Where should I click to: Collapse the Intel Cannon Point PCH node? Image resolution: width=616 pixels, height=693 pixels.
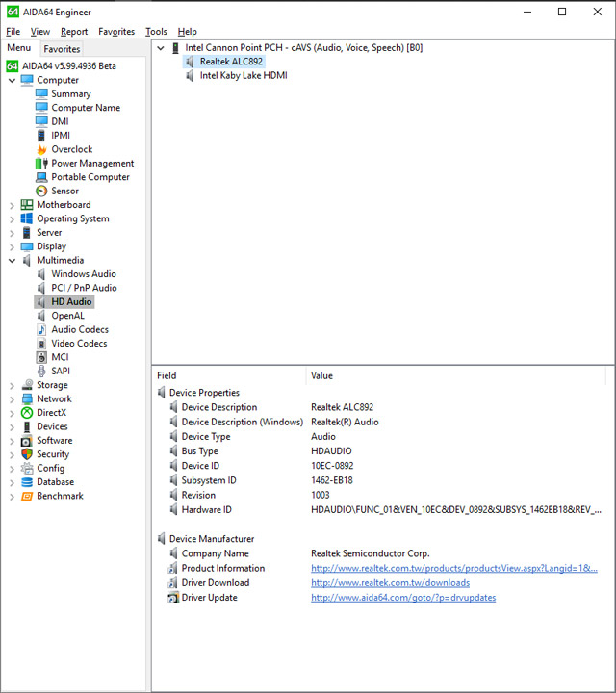pyautogui.click(x=161, y=48)
